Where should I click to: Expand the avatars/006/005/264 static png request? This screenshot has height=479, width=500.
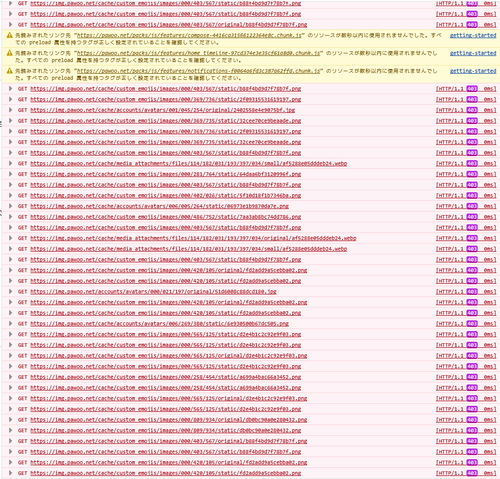point(10,206)
